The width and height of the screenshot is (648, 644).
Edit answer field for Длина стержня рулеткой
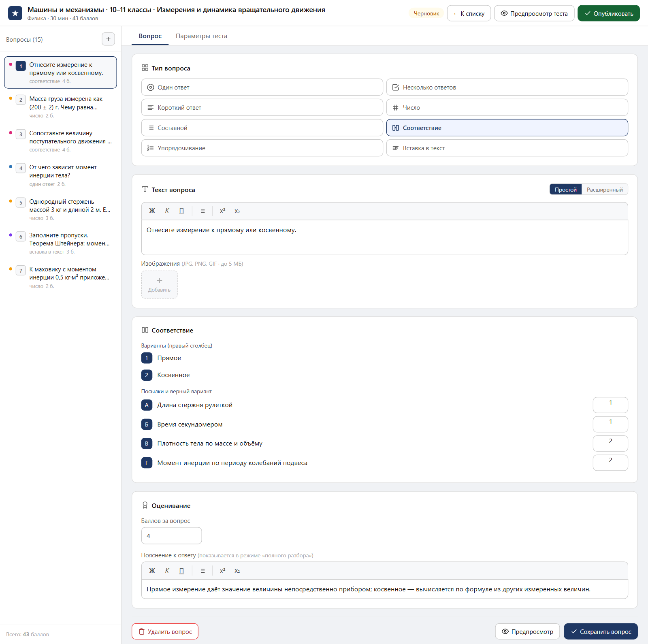[610, 405]
